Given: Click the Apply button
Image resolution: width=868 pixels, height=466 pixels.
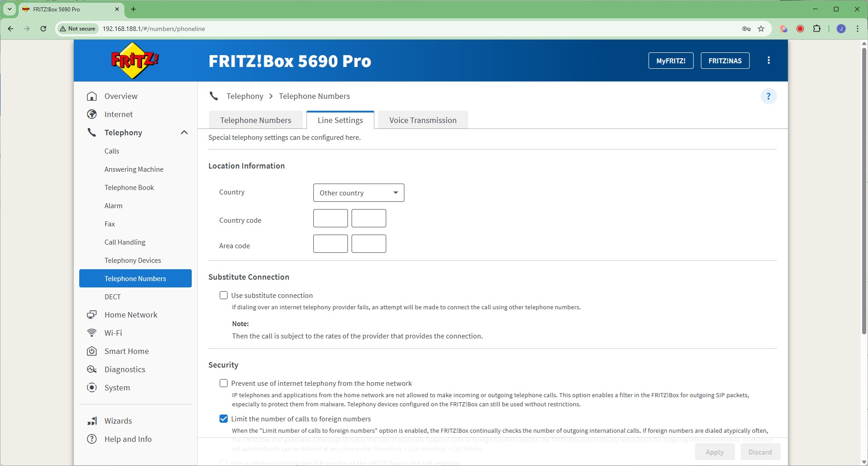Looking at the screenshot, I should click(715, 452).
